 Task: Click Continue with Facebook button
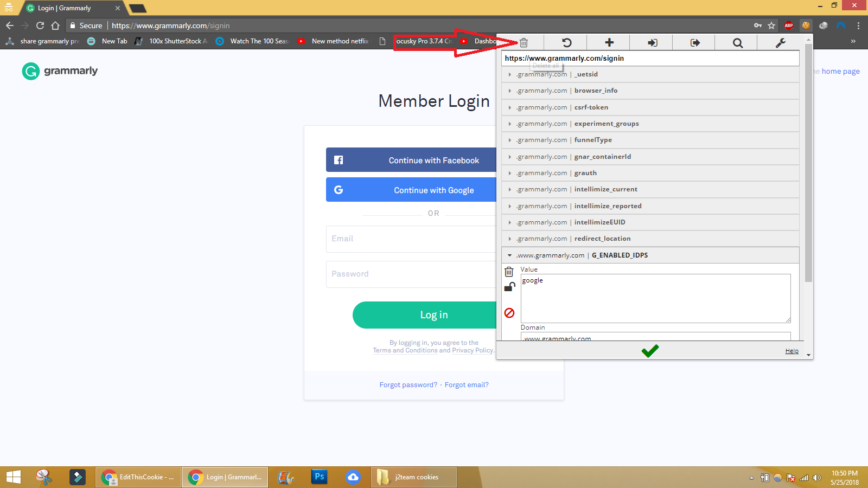pos(411,160)
